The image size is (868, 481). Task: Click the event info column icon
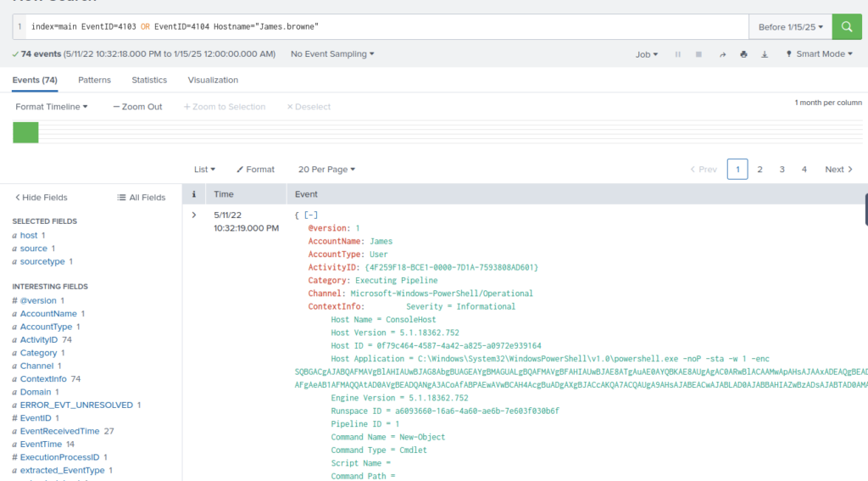[194, 194]
